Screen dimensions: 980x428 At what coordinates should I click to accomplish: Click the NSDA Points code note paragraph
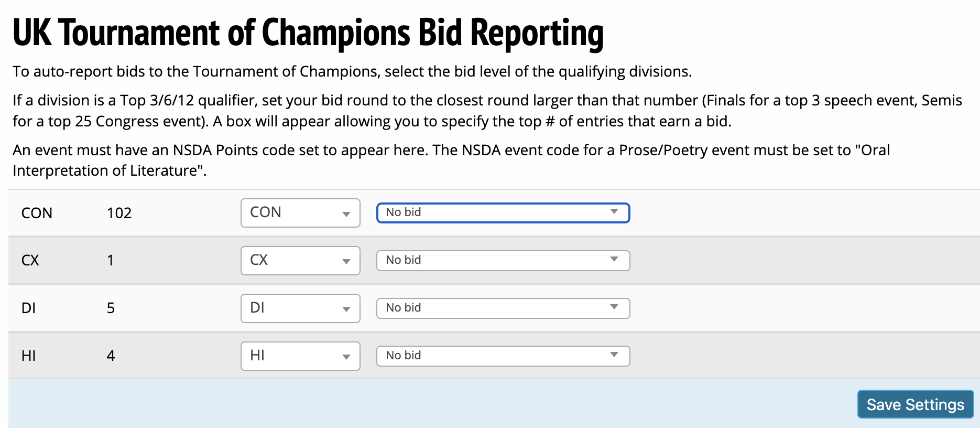click(451, 160)
